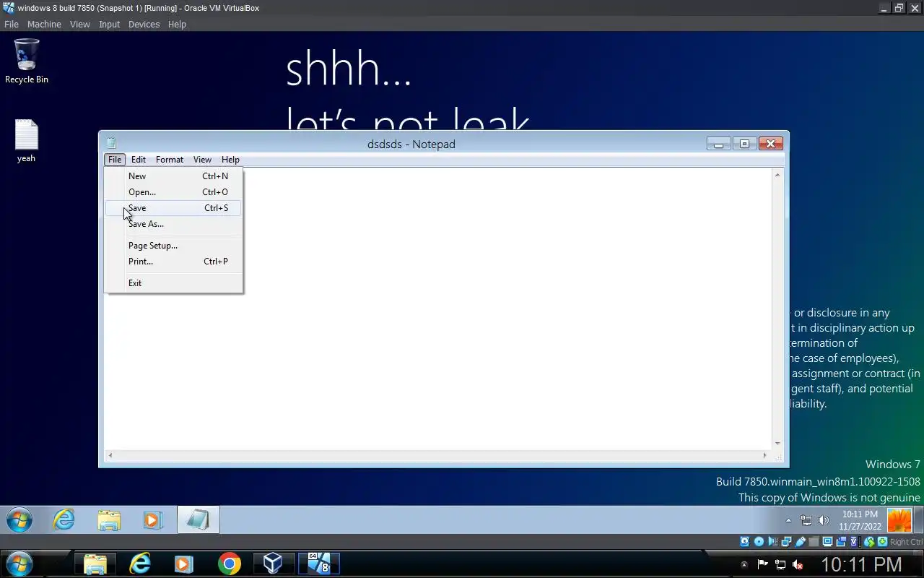Choose Save from File menu

pyautogui.click(x=173, y=208)
